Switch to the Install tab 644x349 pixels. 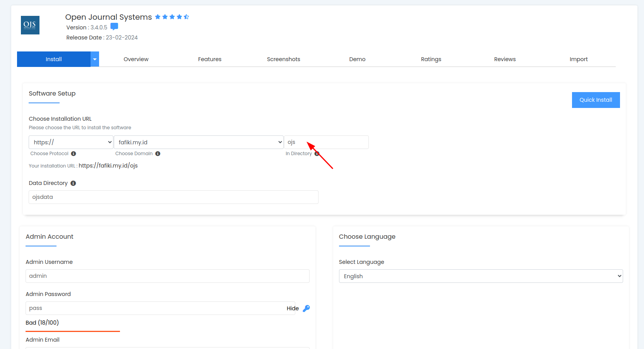[x=54, y=59]
